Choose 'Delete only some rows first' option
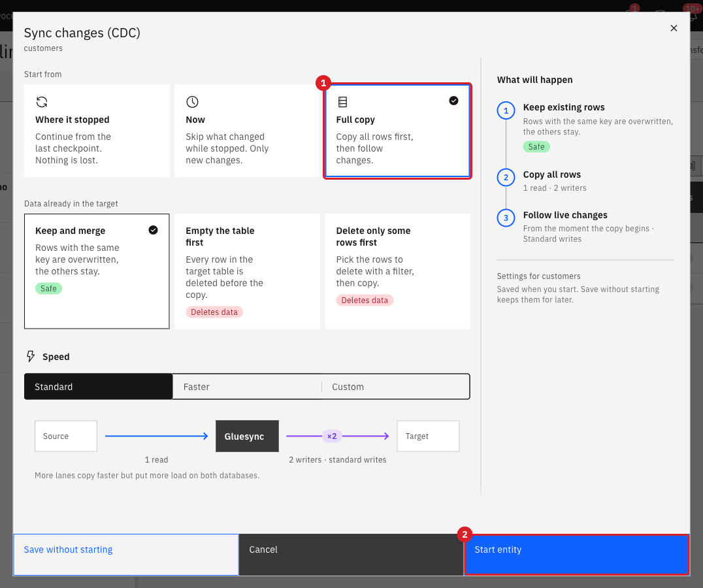 pos(397,271)
